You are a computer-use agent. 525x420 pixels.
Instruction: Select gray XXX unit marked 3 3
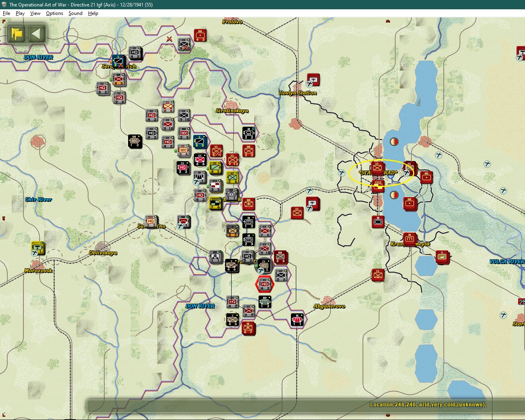[x=216, y=186]
